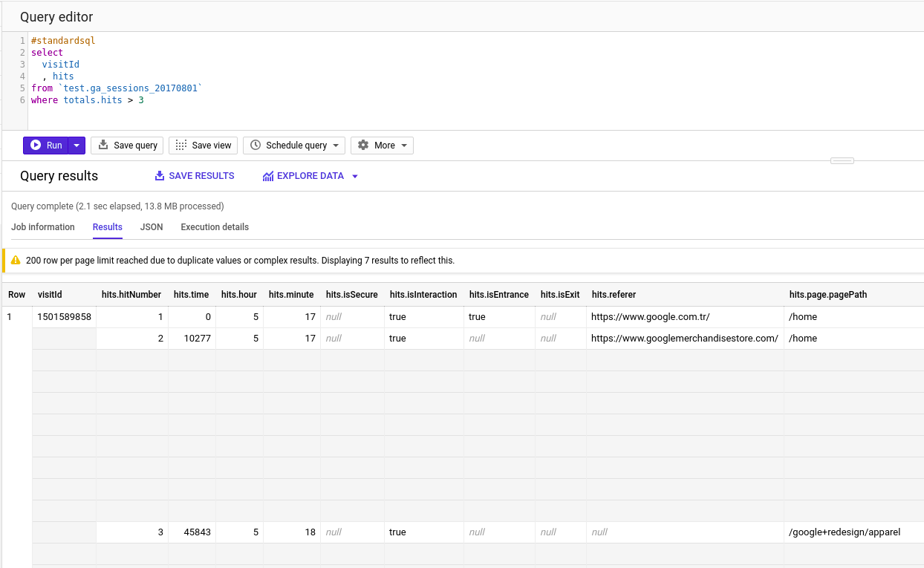The width and height of the screenshot is (924, 568).
Task: Click the gear icon on the More button
Action: coord(363,145)
